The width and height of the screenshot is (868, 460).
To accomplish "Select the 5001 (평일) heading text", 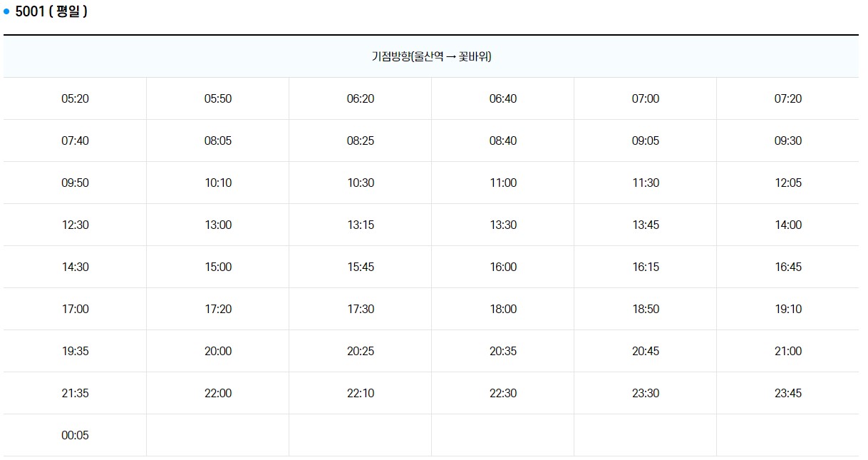I will (x=51, y=12).
